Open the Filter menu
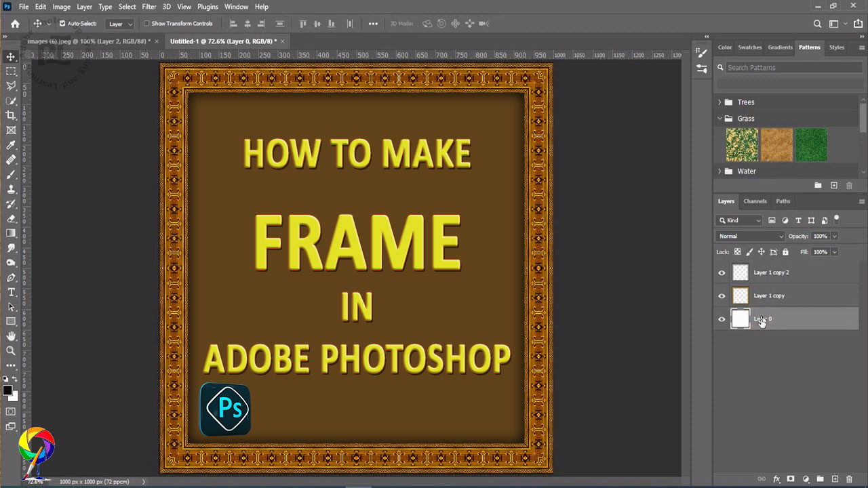Image resolution: width=868 pixels, height=488 pixels. pyautogui.click(x=149, y=7)
